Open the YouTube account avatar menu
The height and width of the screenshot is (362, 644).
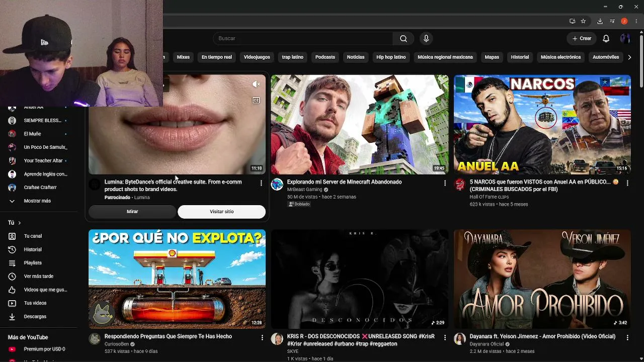point(625,39)
